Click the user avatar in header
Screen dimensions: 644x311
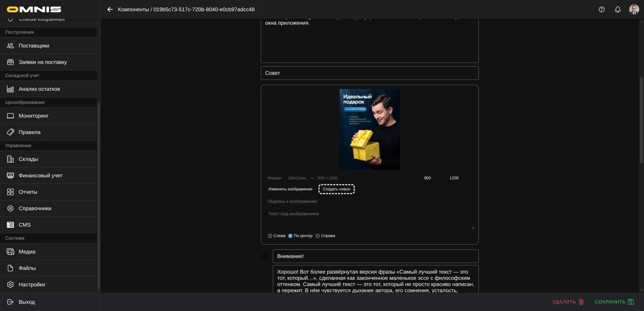634,9
